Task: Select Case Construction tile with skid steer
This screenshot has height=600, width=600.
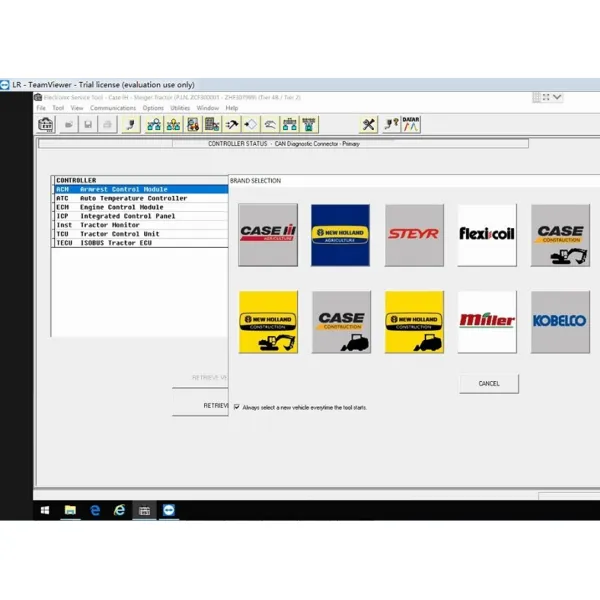Action: tap(341, 322)
